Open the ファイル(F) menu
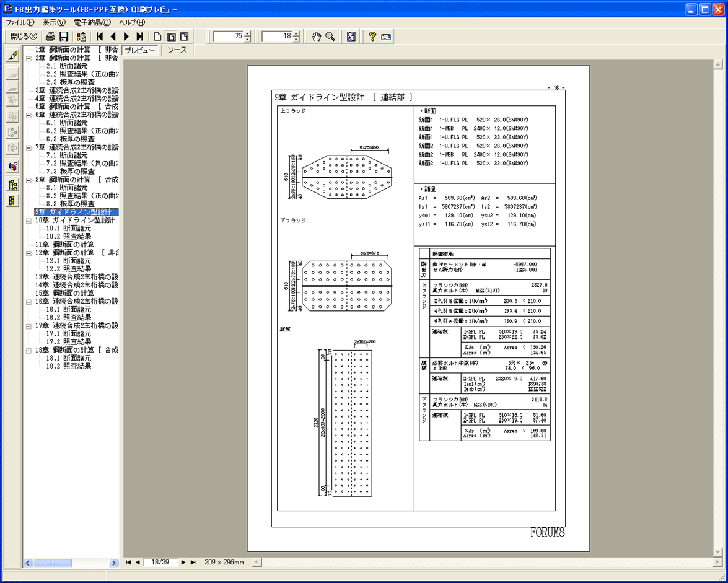Screen dimensions: 728x583 tap(20, 22)
